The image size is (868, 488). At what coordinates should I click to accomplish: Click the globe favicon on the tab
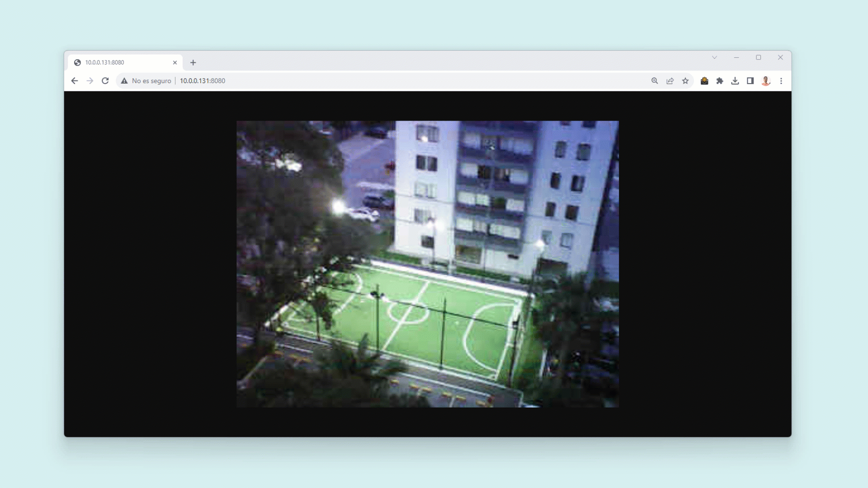coord(78,62)
